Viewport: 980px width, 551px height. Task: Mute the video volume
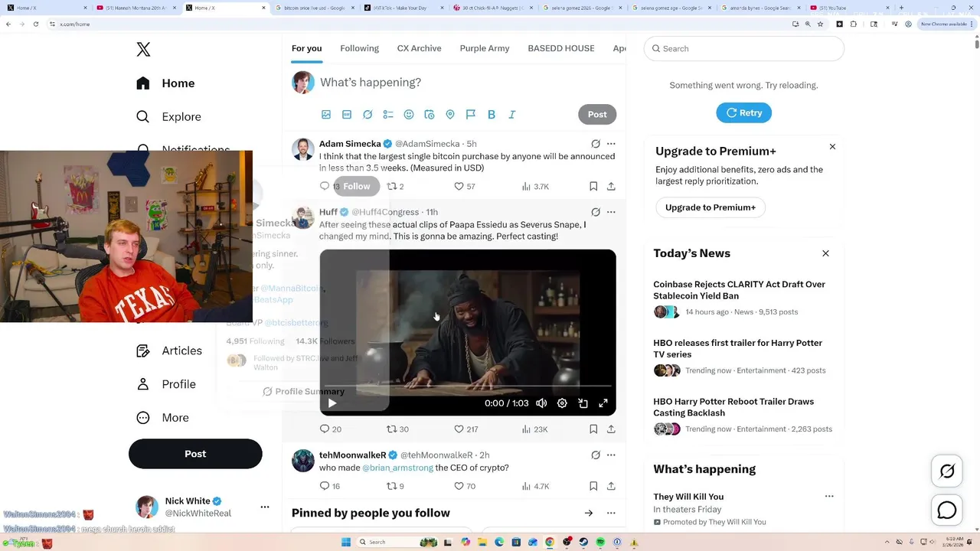tap(541, 403)
